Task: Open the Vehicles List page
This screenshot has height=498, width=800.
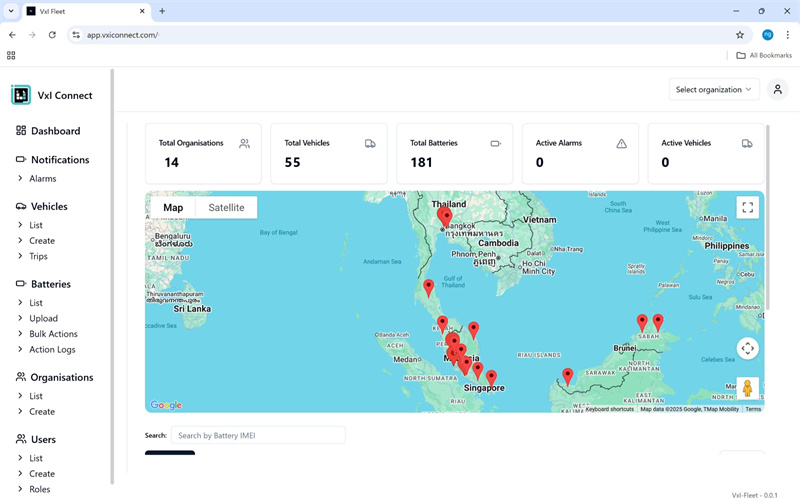Action: click(36, 225)
